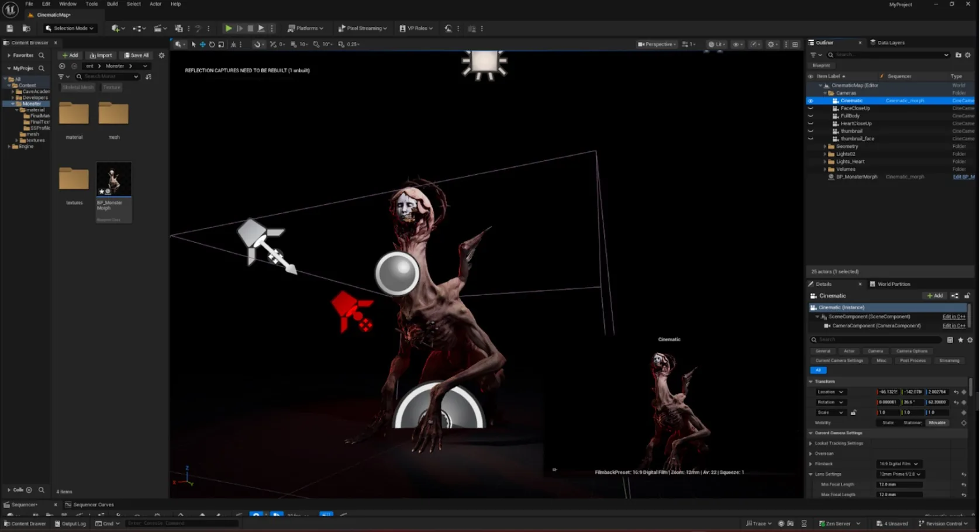The width and height of the screenshot is (980, 532).
Task: Open viewport show flags eye icon
Action: tap(736, 44)
